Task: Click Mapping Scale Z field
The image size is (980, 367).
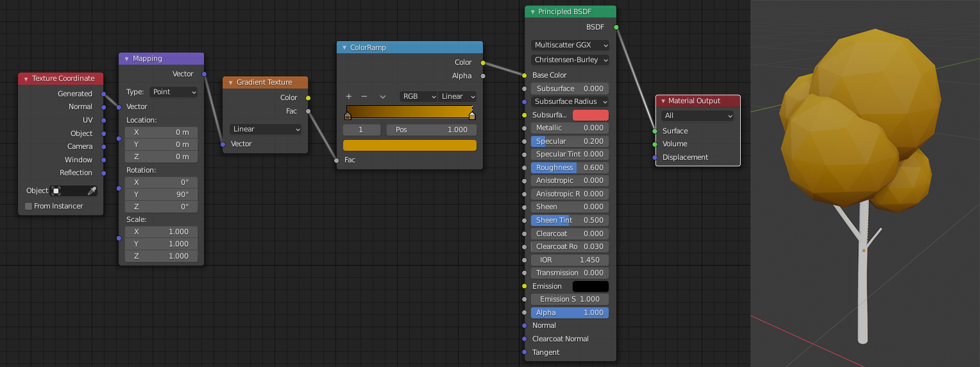Action: pyautogui.click(x=162, y=256)
